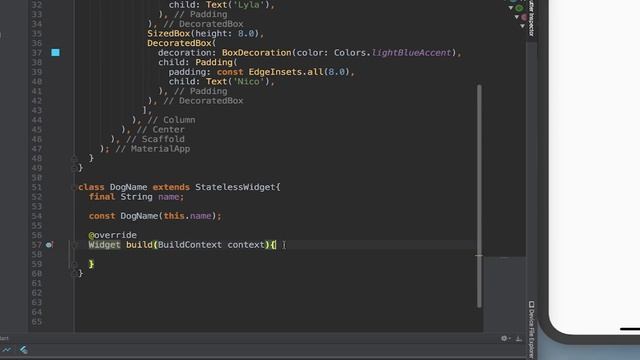Collapse tree arrow beside the green circle node
Viewport: 640px width, 360px height.
[x=511, y=8]
